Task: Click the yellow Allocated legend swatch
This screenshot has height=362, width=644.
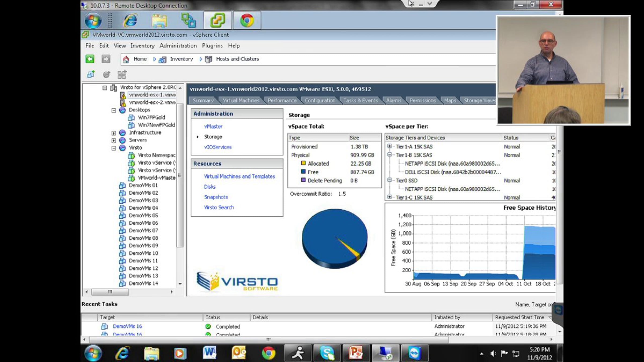Action: tap(303, 163)
